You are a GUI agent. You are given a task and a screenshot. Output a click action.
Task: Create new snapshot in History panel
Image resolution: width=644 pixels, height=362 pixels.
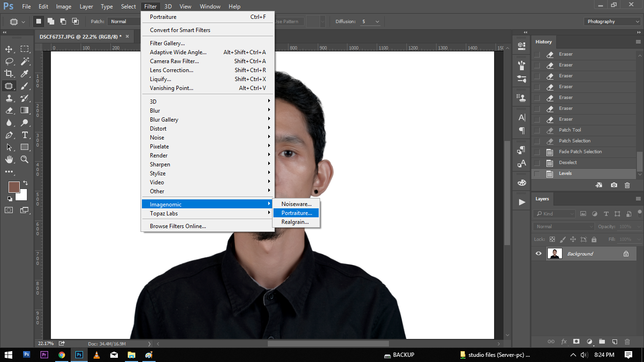(614, 185)
